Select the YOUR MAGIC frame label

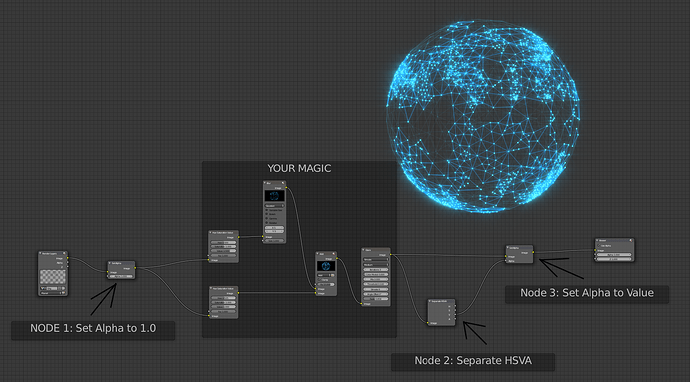pos(299,168)
